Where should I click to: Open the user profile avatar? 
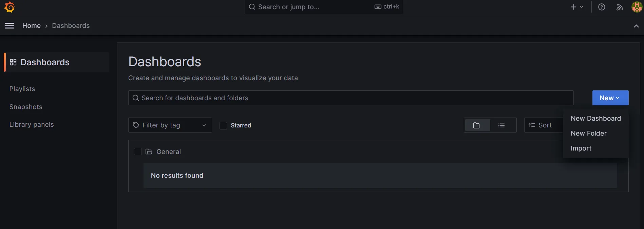point(637,7)
